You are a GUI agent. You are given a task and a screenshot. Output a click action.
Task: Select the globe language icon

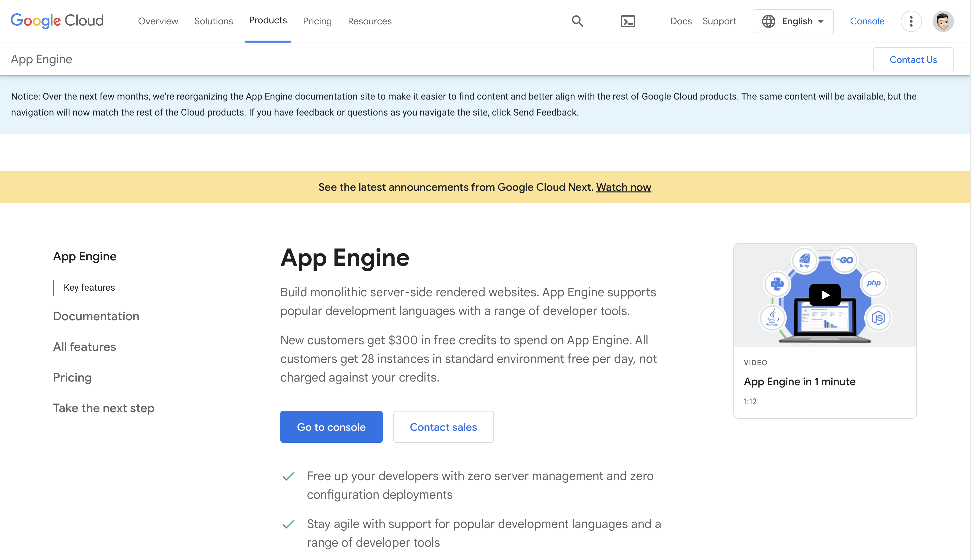(770, 21)
